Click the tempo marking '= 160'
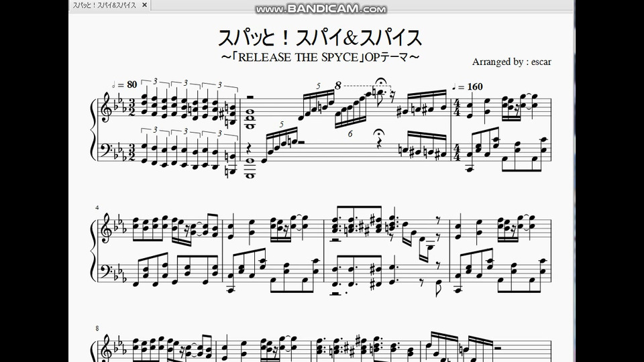 468,86
